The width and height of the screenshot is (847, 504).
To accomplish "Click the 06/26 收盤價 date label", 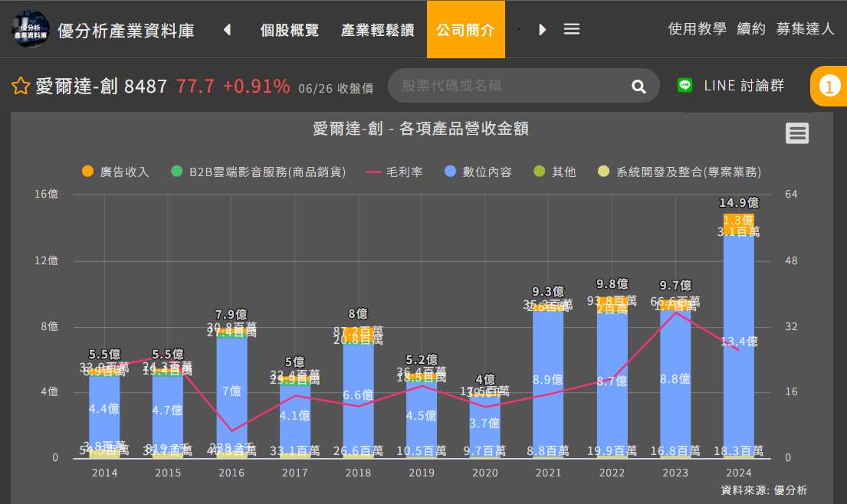I will click(x=336, y=89).
